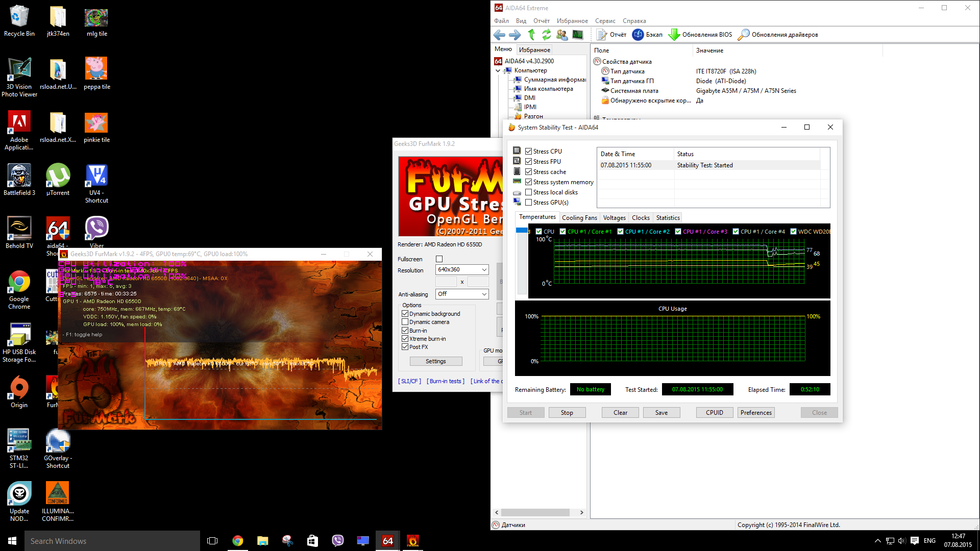
Task: Click the AIDA64 back navigation arrow
Action: point(499,35)
